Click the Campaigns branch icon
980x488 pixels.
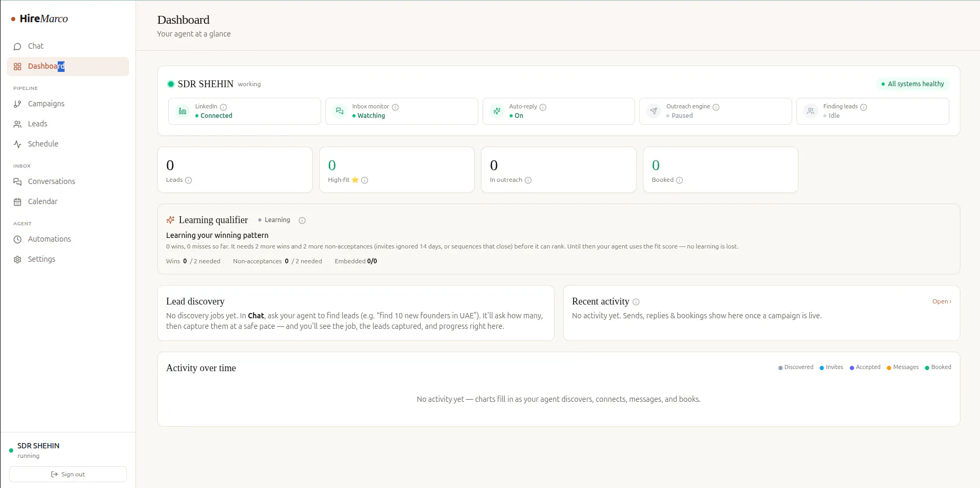17,104
